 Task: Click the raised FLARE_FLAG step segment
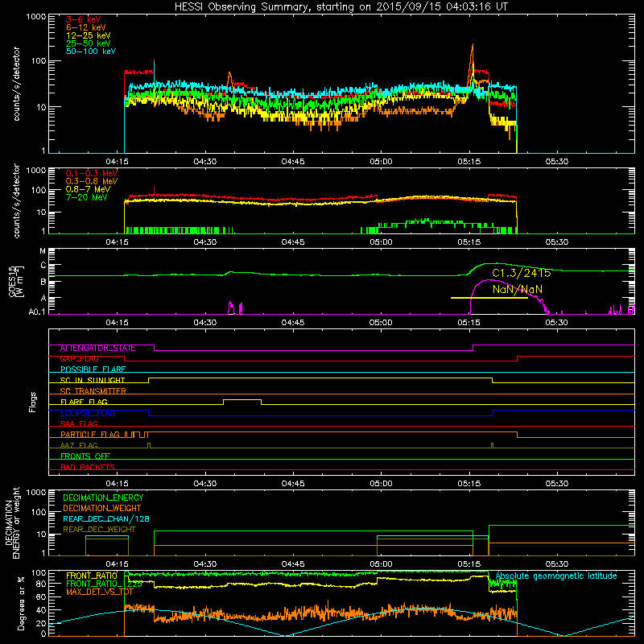[242, 399]
